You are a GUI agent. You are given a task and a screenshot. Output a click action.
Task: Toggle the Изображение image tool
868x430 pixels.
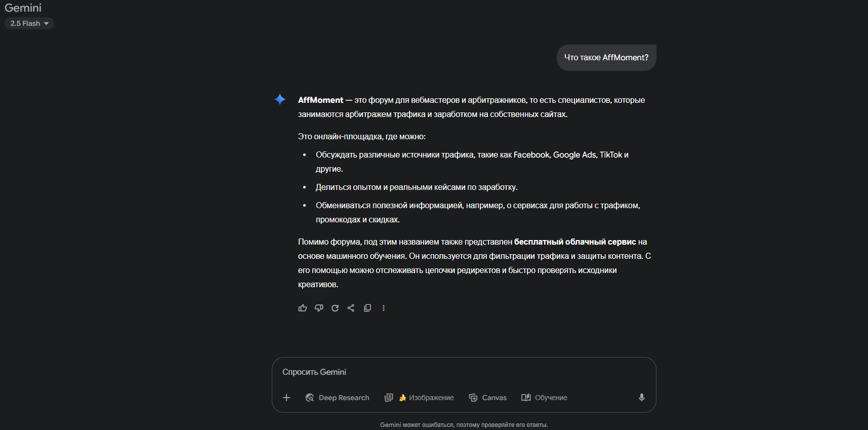426,398
